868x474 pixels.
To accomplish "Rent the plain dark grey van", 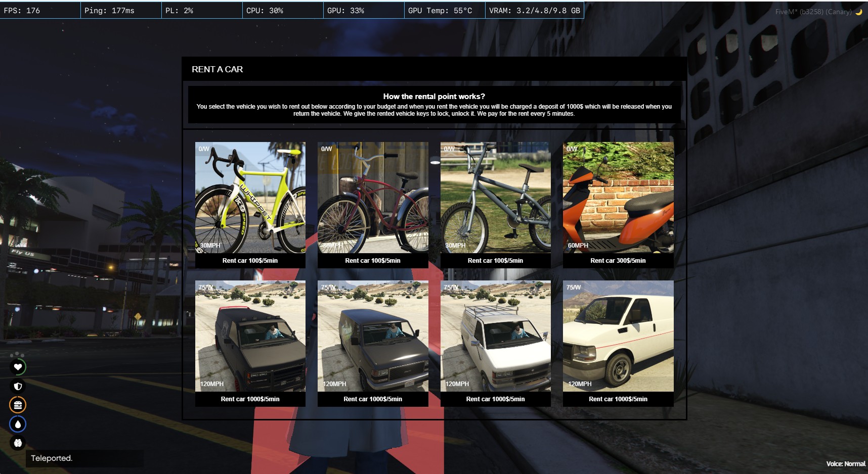I will coord(373,399).
